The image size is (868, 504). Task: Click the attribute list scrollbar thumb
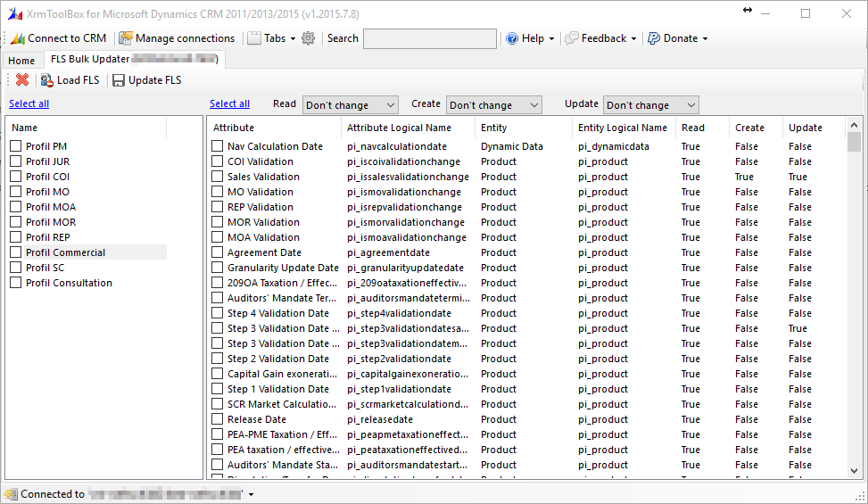click(854, 142)
